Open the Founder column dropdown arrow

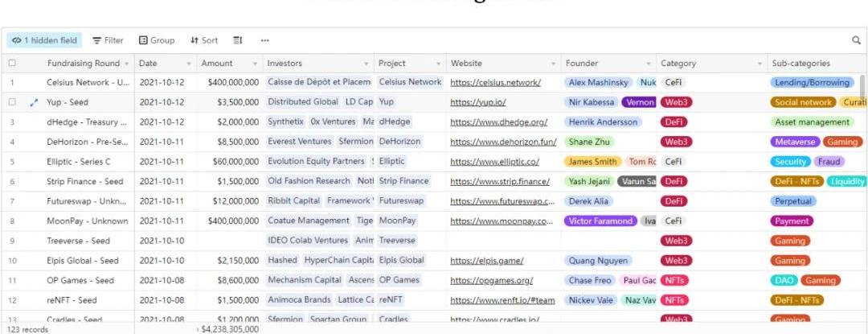click(x=648, y=64)
